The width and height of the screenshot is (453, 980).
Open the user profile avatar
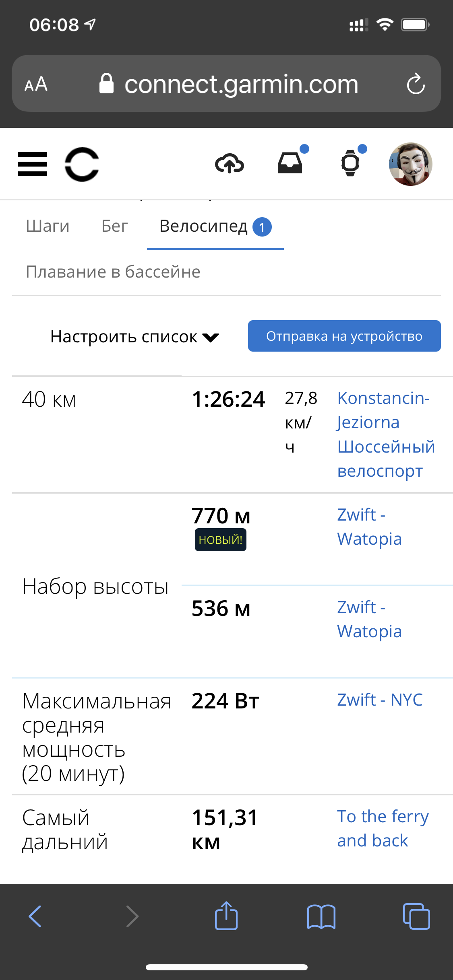[410, 164]
